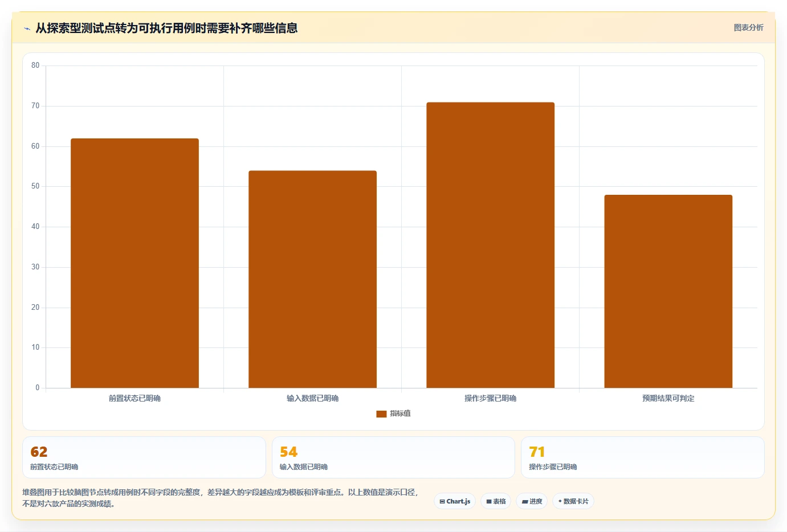787x532 pixels.
Task: Select the stat card showing 54
Action: tap(393, 457)
